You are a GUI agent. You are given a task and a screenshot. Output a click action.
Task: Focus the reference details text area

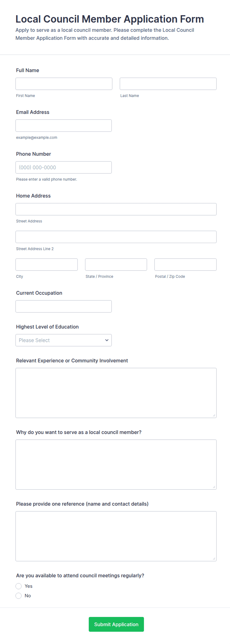coord(116,536)
